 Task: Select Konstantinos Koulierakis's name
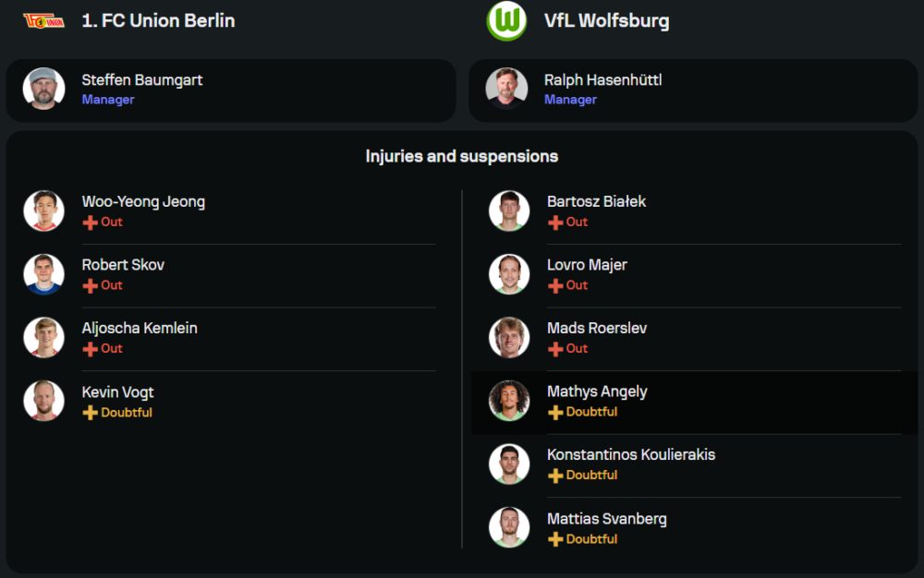631,454
